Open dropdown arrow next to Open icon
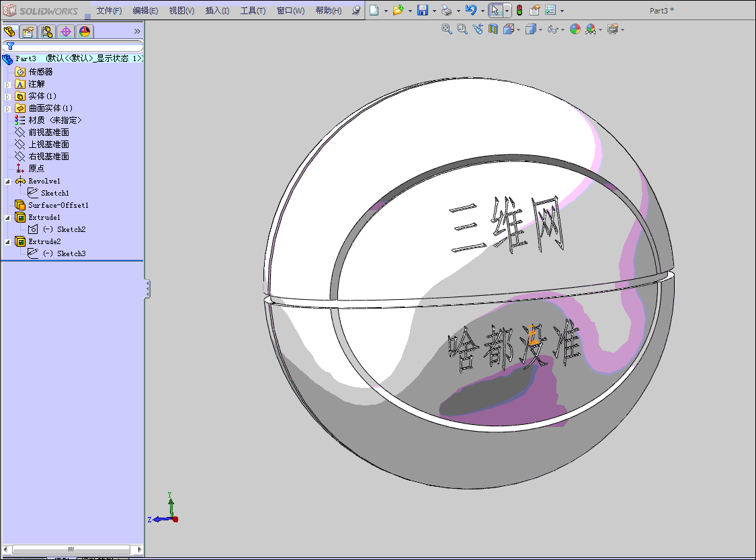 click(x=411, y=11)
